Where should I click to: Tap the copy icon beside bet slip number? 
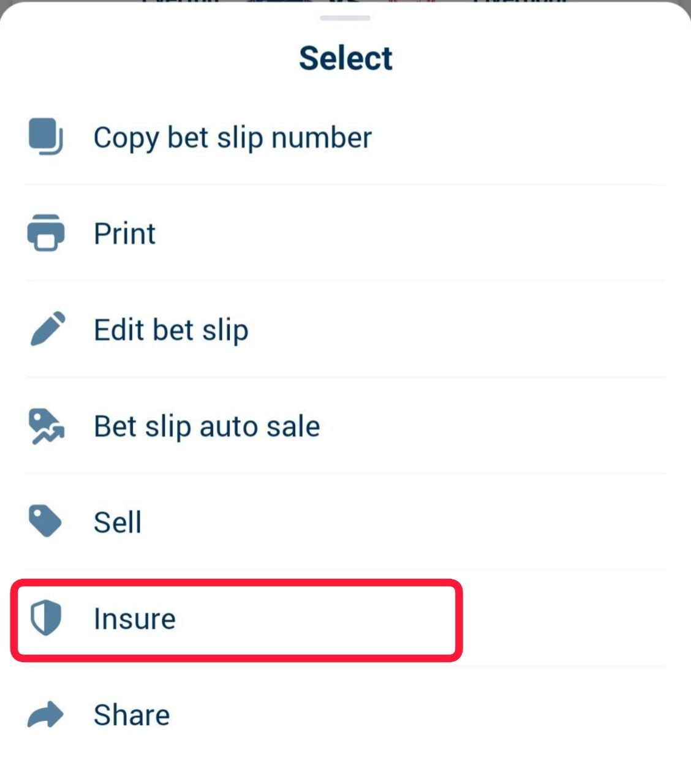tap(46, 137)
